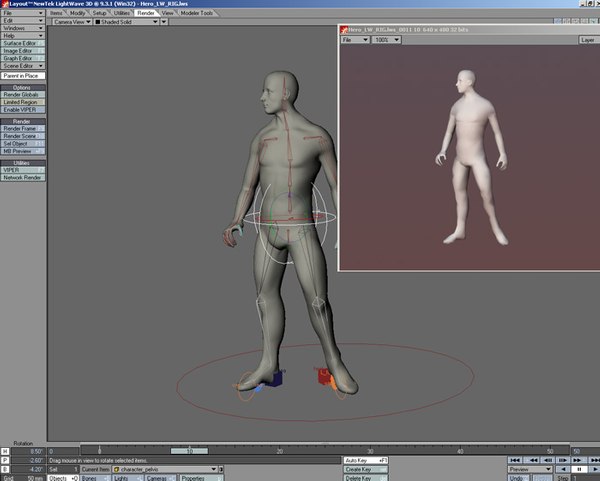Expand the Scene Editor dropdown
The image size is (600, 481).
pyautogui.click(x=23, y=66)
